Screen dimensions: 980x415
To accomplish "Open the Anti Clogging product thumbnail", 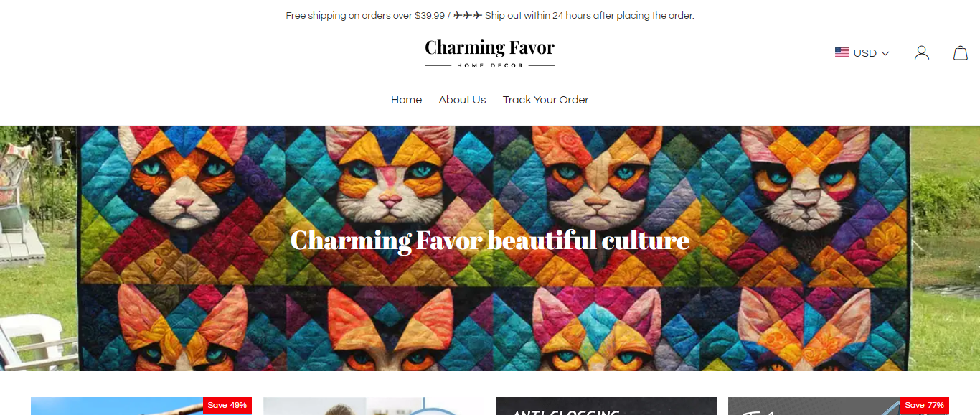I will [x=606, y=406].
